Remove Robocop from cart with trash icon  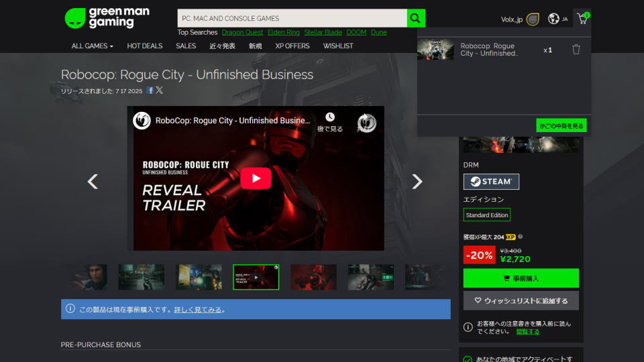[576, 50]
